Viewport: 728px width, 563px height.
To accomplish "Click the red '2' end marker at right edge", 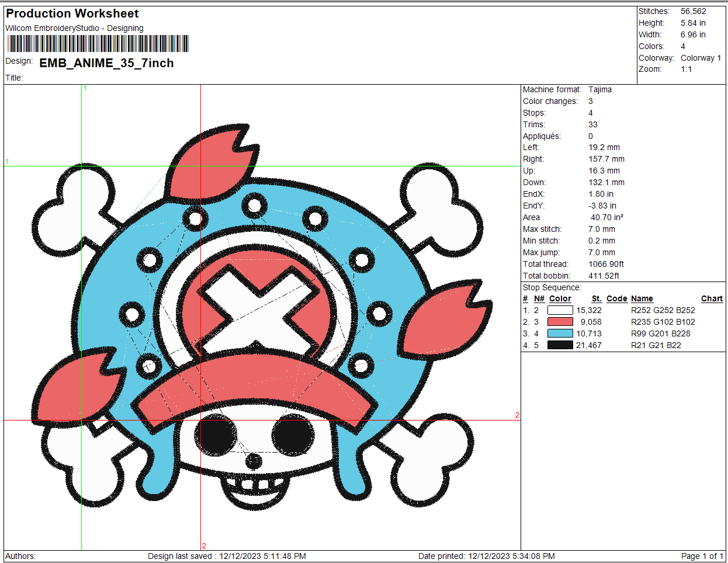I will tap(517, 415).
